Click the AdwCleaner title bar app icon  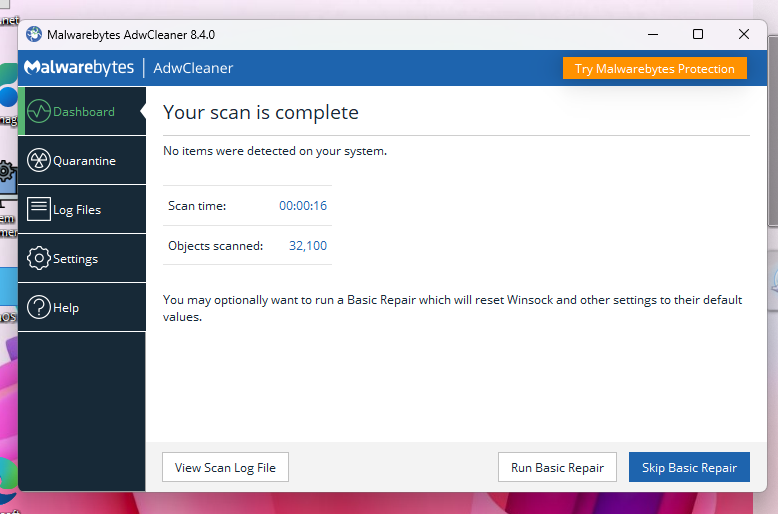(x=34, y=34)
